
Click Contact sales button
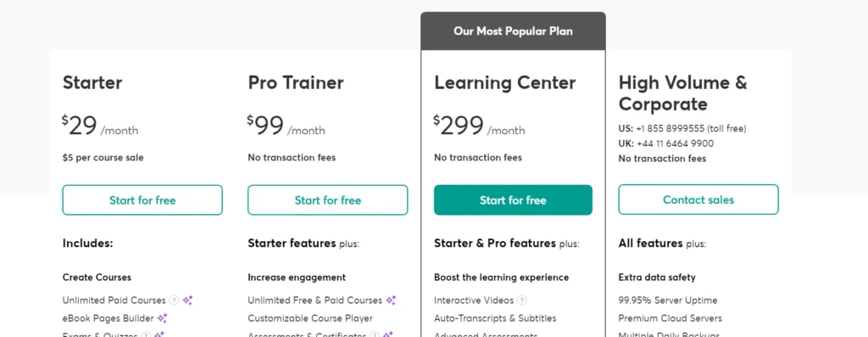(x=698, y=199)
